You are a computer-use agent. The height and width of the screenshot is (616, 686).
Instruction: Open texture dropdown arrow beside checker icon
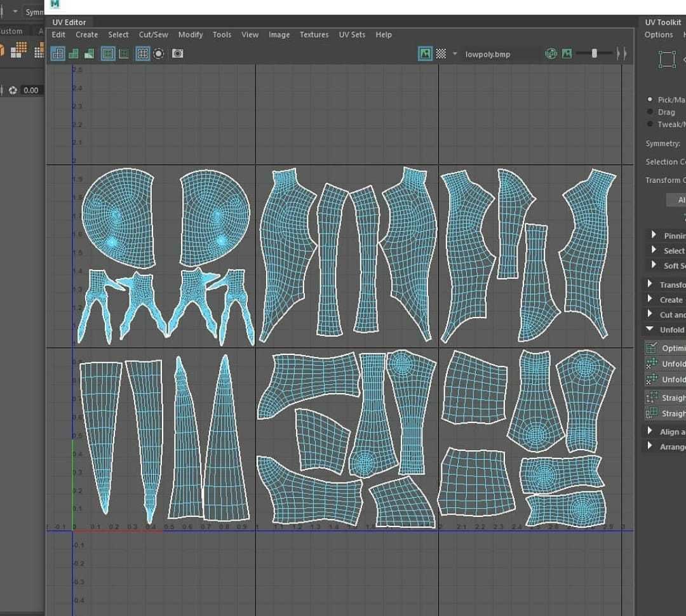455,54
